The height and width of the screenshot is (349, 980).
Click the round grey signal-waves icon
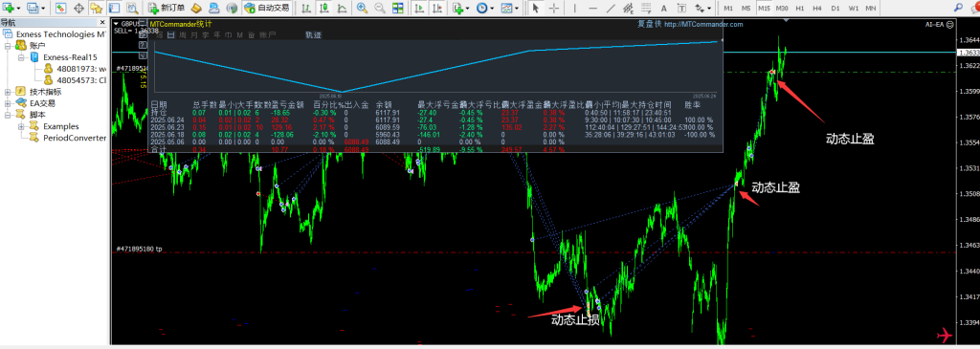[232, 8]
